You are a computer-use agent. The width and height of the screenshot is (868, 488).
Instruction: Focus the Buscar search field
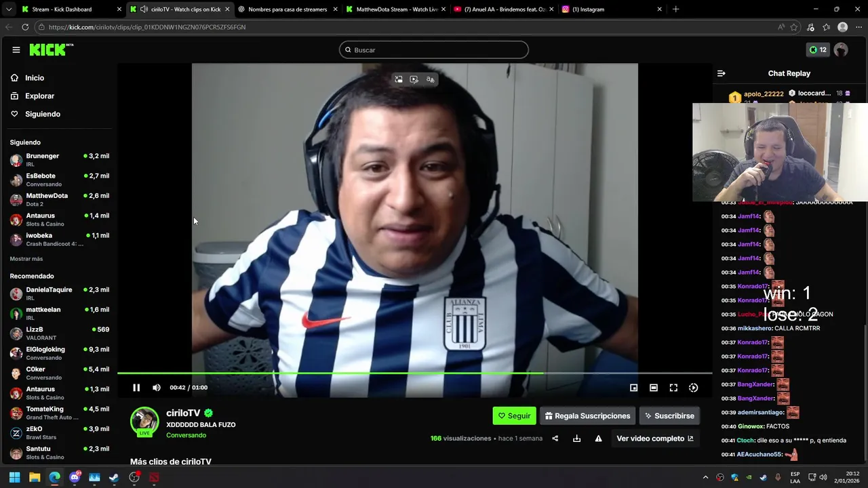click(x=434, y=49)
